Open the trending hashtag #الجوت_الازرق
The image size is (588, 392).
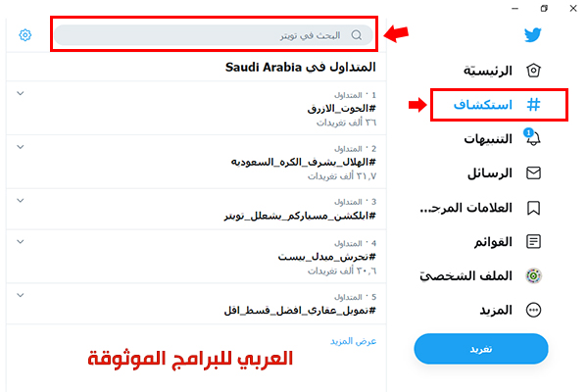tap(349, 109)
